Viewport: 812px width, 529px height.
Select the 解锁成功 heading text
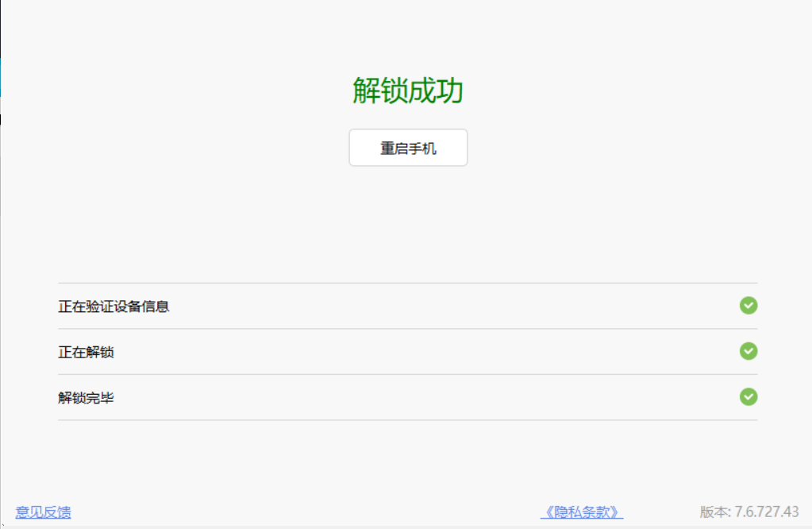[408, 91]
